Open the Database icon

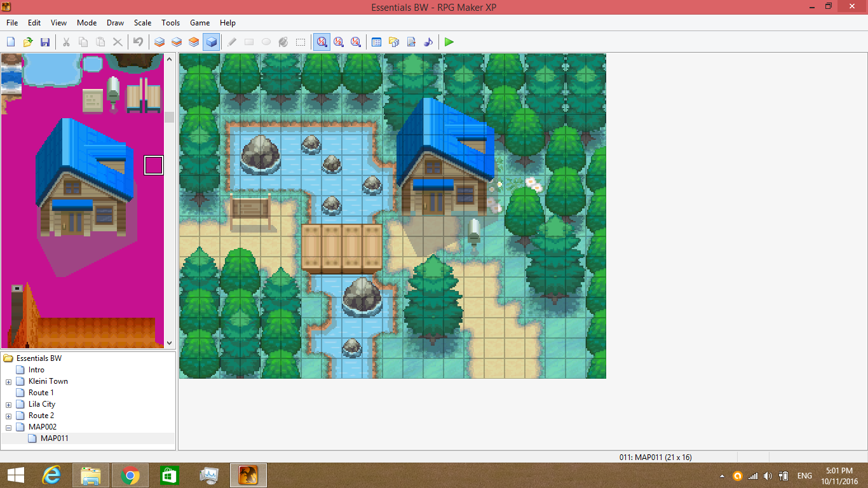pos(376,42)
